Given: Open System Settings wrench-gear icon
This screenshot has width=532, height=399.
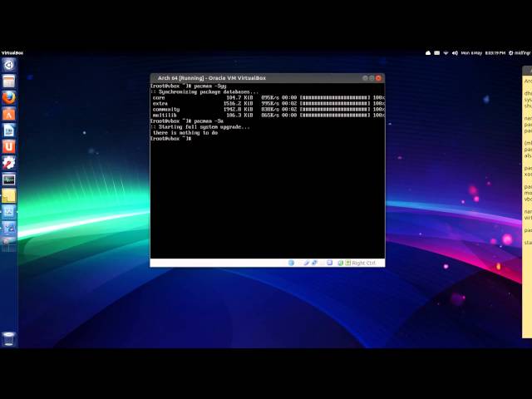Looking at the screenshot, I should [9, 163].
